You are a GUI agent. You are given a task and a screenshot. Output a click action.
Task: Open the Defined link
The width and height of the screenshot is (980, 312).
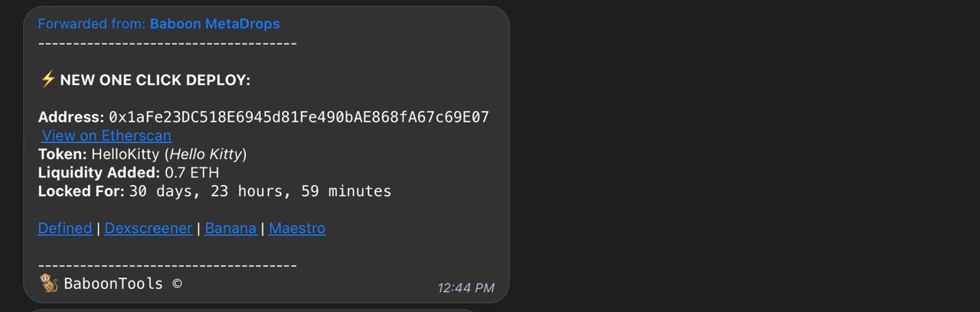click(x=65, y=228)
